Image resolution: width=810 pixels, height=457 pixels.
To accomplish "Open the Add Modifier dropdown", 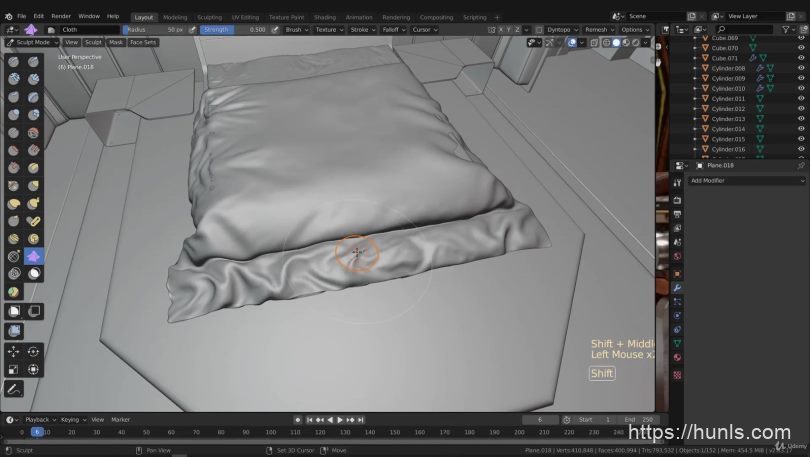I will pos(747,181).
